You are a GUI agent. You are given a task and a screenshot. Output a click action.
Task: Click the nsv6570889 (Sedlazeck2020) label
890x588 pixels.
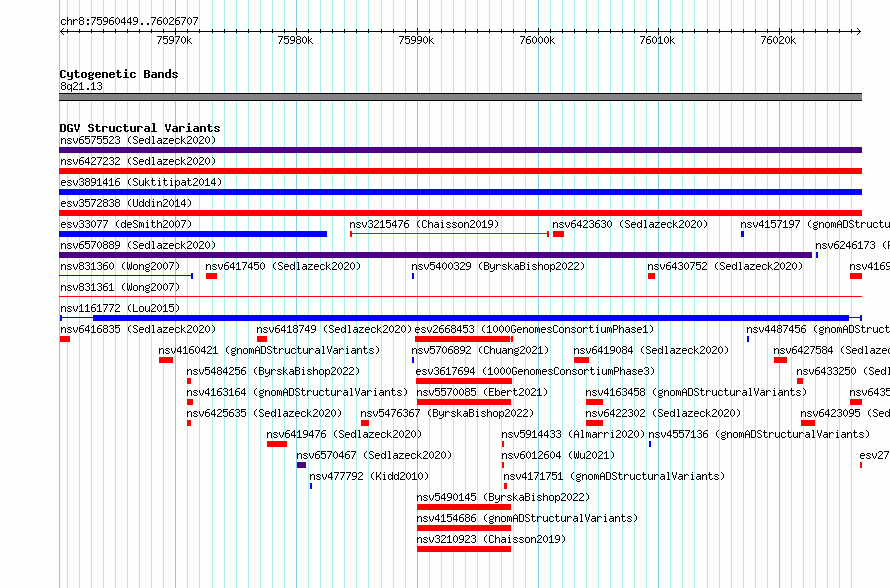pos(138,245)
